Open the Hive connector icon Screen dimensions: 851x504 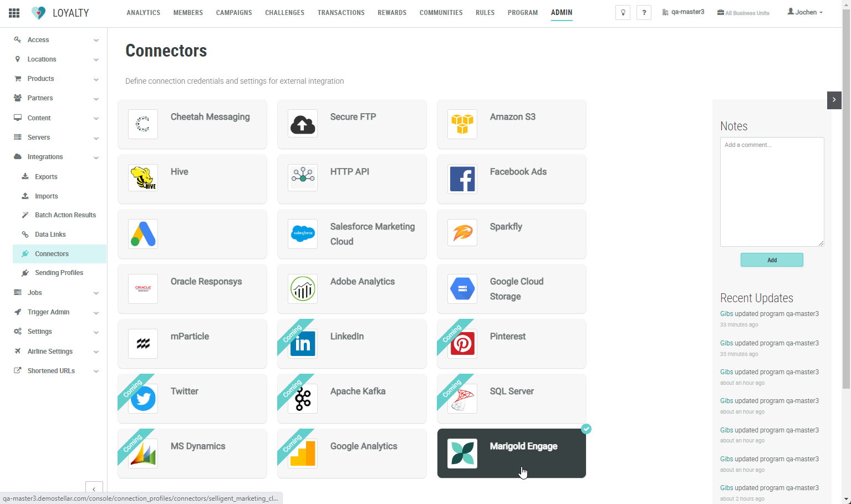(x=143, y=178)
